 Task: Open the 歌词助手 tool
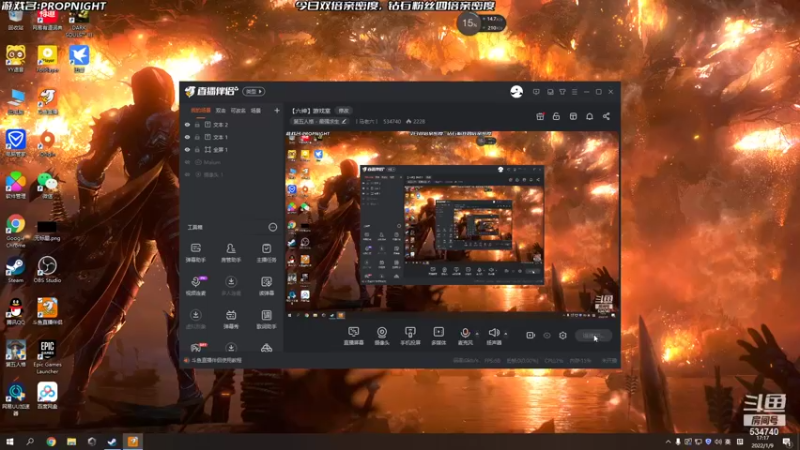(x=266, y=319)
